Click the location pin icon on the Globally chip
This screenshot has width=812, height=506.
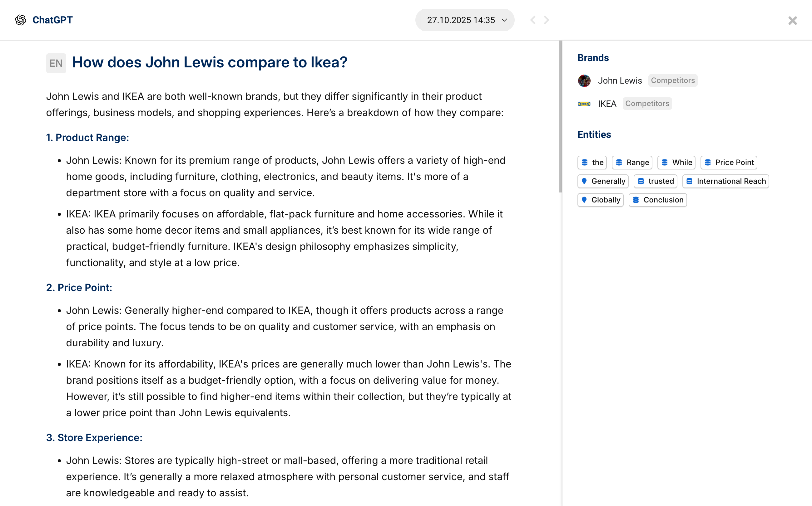coord(585,200)
